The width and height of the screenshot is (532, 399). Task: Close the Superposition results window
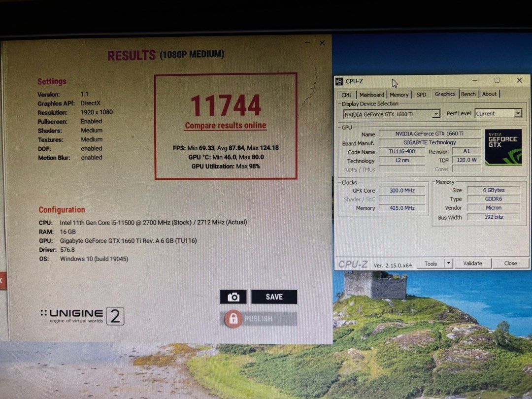pos(322,43)
